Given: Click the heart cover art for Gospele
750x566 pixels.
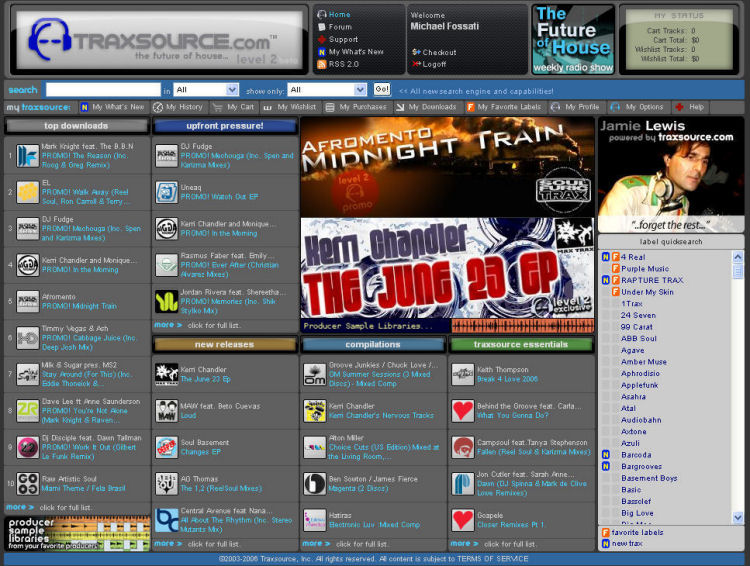Looking at the screenshot, I should 462,520.
